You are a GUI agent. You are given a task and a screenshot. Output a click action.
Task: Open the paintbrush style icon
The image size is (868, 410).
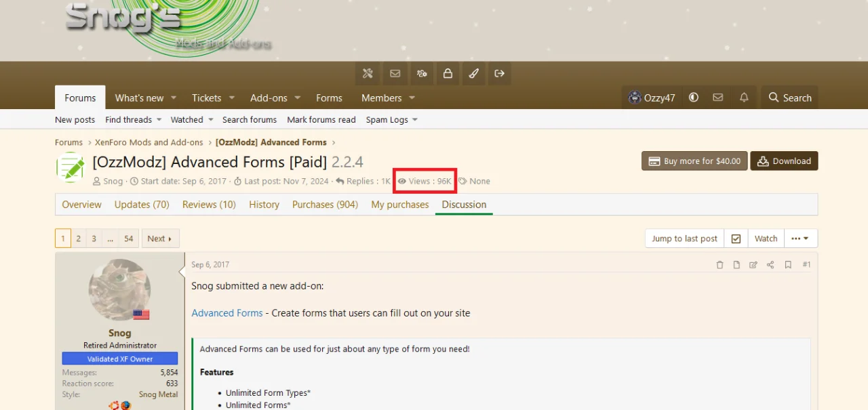click(x=474, y=74)
